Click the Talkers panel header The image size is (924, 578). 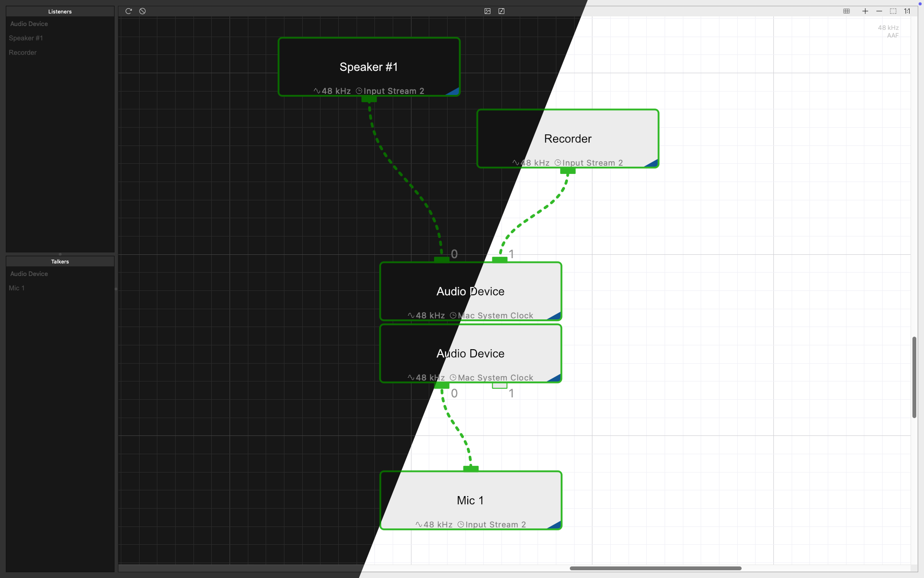point(60,262)
